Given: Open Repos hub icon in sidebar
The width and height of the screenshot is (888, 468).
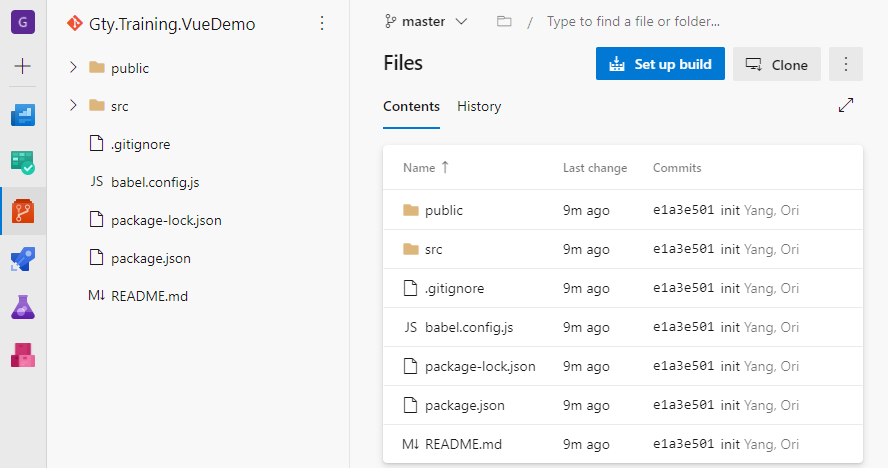Looking at the screenshot, I should 23,211.
